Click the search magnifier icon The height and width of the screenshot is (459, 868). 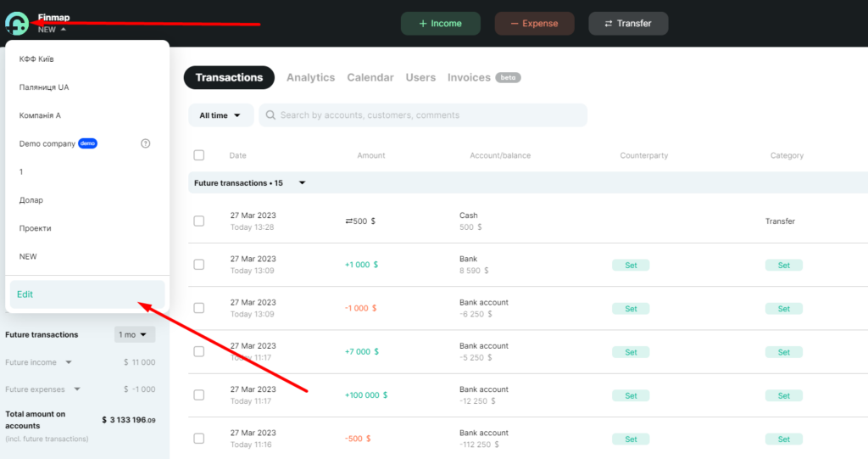270,115
